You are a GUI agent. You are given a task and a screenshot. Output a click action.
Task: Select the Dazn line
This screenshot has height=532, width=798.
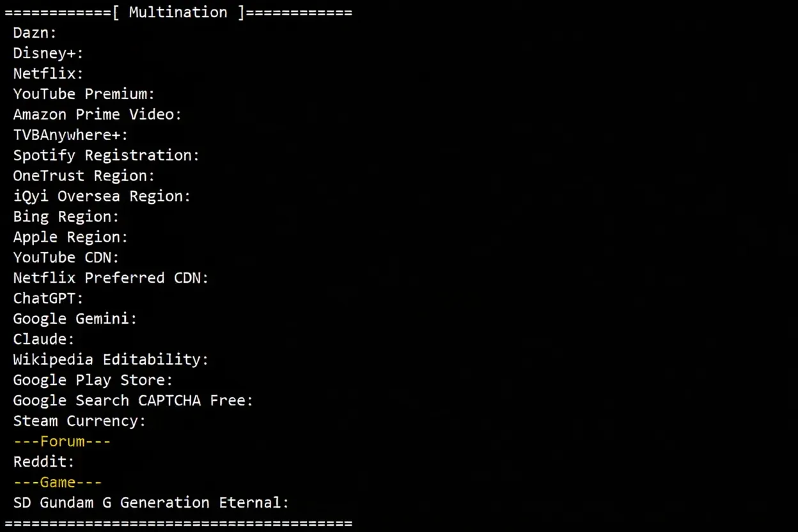(x=35, y=33)
